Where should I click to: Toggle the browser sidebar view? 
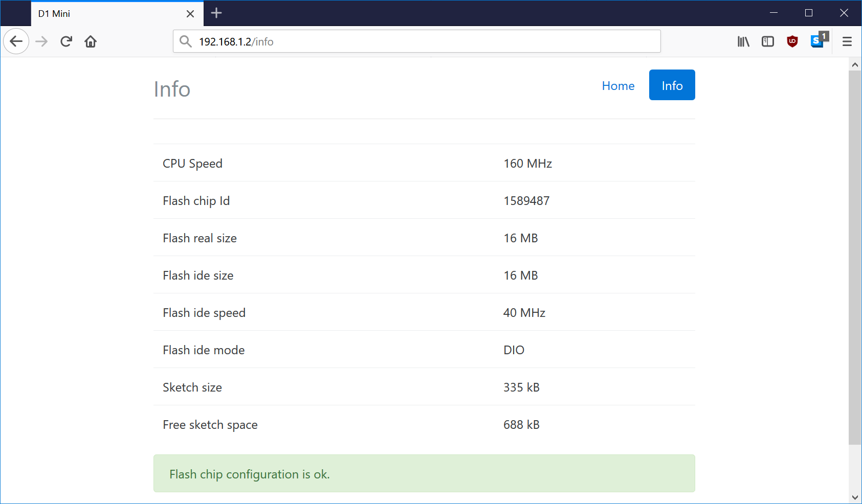pyautogui.click(x=768, y=41)
